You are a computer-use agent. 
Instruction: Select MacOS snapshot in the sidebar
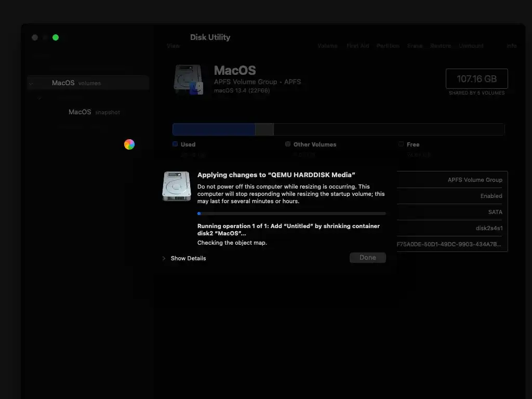click(94, 112)
